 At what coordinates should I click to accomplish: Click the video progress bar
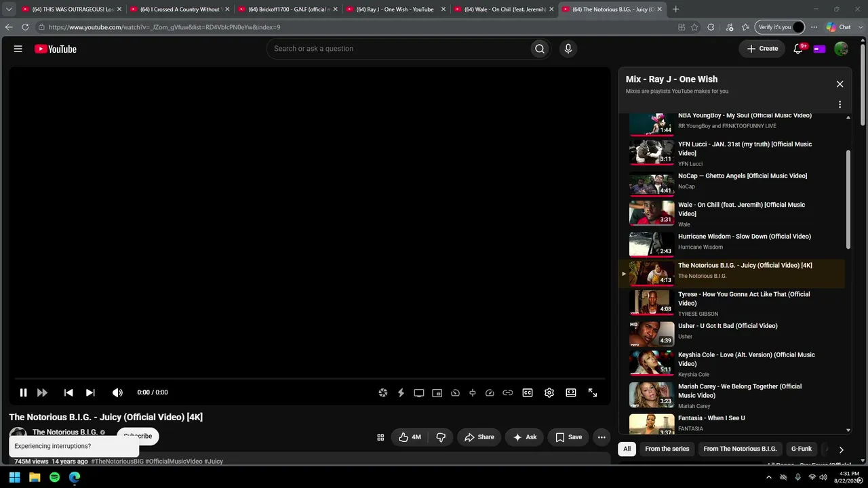[310, 379]
